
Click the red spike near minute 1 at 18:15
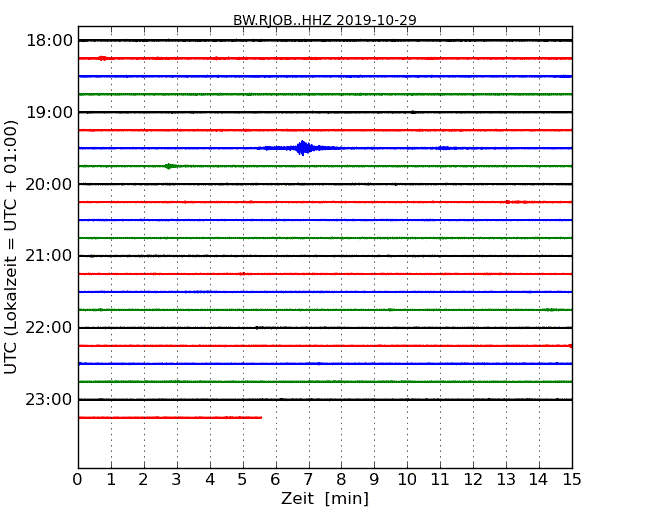coord(102,58)
